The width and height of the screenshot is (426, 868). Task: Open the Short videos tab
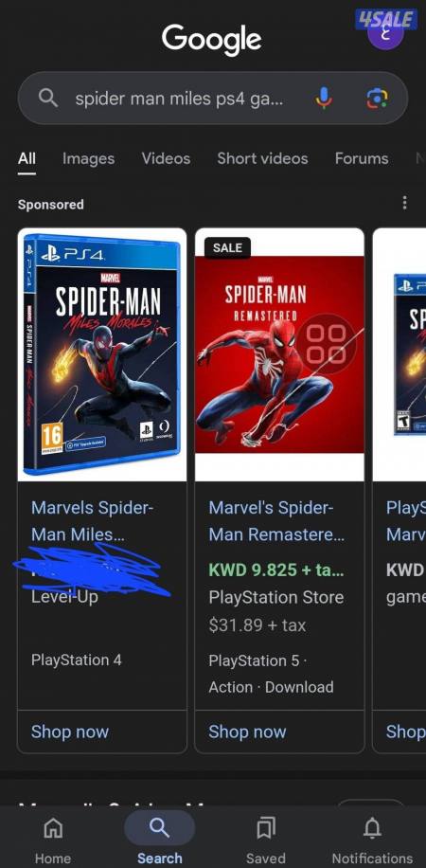point(262,158)
